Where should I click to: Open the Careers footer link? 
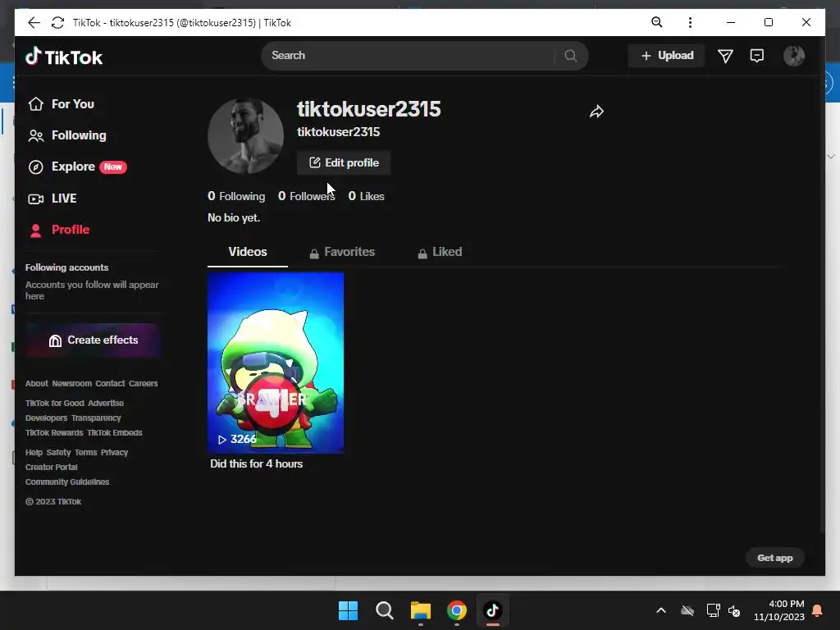[x=143, y=384]
